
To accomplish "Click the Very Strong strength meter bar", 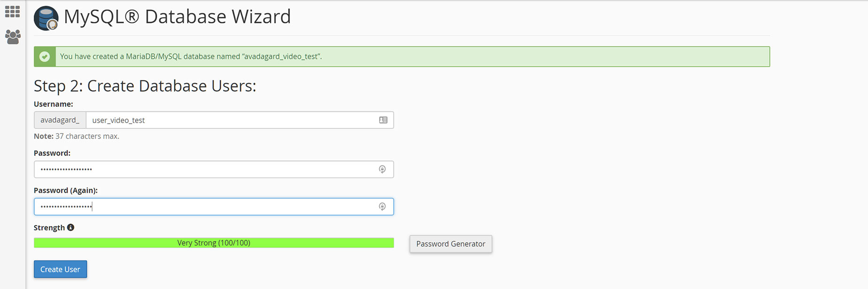I will [x=214, y=243].
